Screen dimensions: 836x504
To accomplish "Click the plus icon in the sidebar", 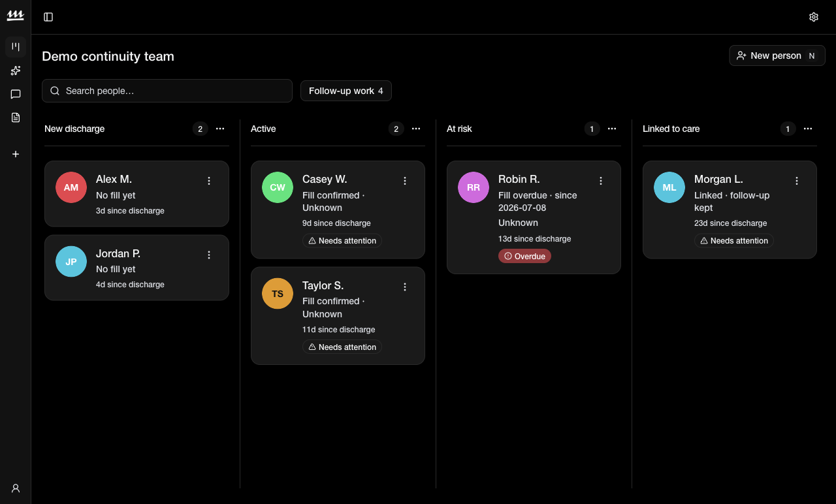I will pyautogui.click(x=16, y=154).
